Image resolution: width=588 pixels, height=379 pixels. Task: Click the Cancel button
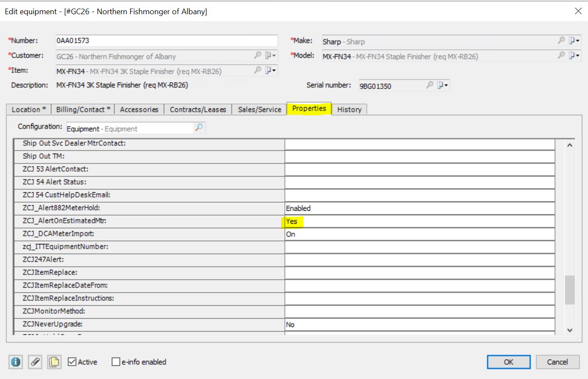click(557, 362)
